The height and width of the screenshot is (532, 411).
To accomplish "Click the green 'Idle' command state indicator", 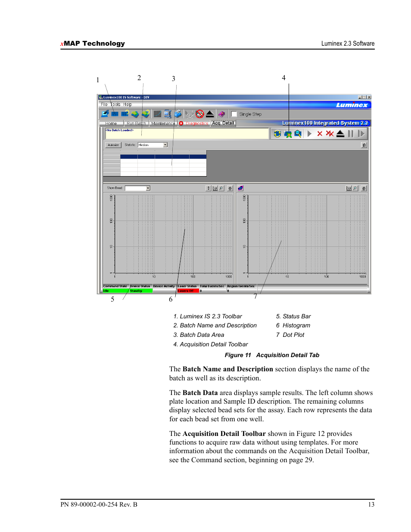I will [x=115, y=291].
